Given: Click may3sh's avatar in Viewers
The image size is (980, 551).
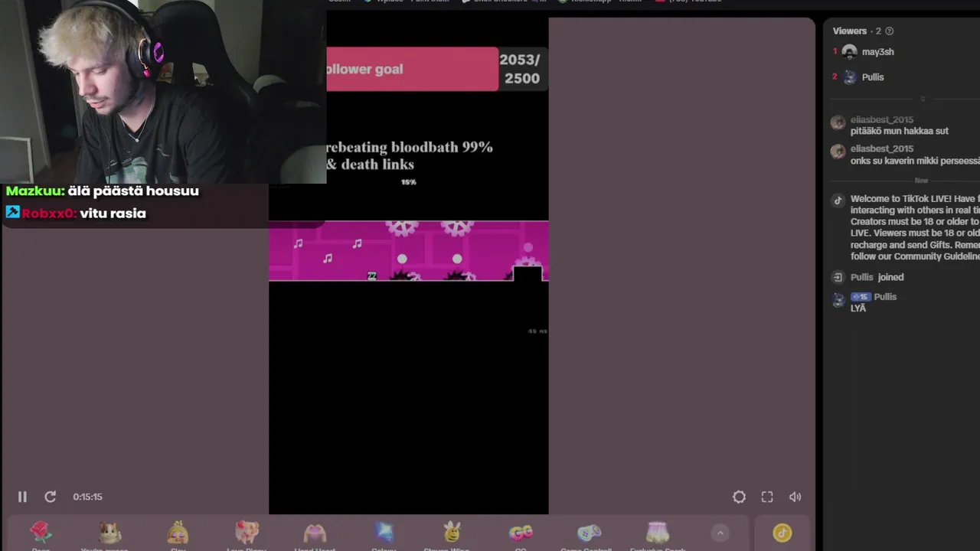Looking at the screenshot, I should pos(849,52).
